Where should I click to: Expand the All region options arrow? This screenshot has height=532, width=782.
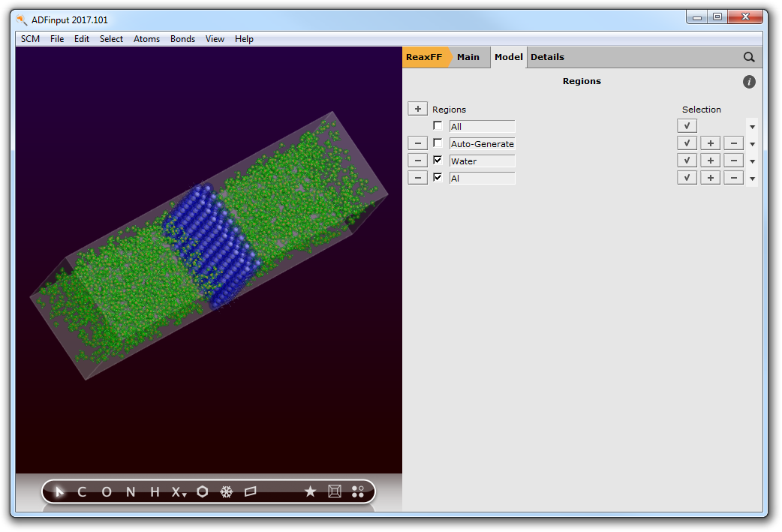(x=752, y=127)
